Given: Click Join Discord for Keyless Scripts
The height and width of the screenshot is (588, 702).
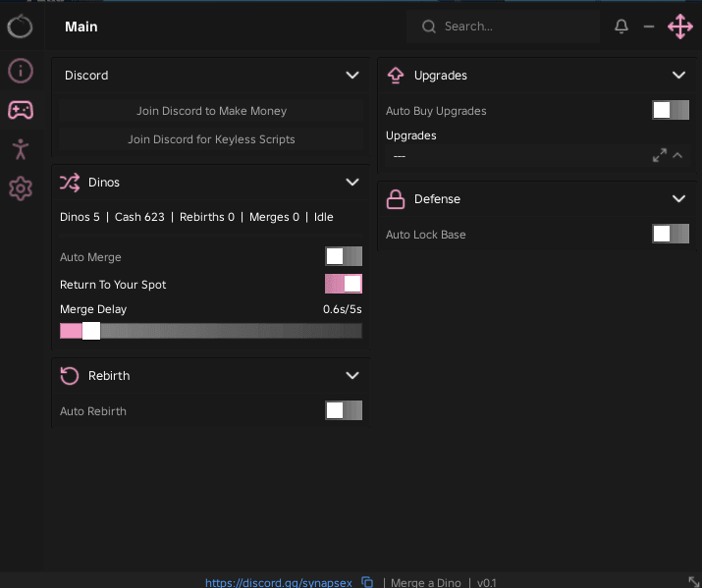Looking at the screenshot, I should point(211,139).
